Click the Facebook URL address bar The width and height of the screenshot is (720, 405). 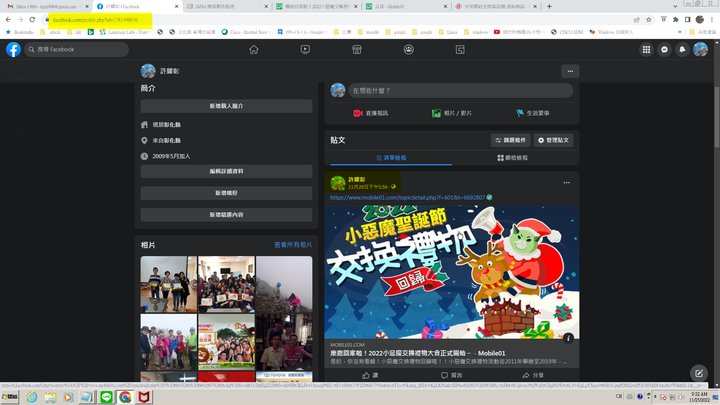coord(338,20)
